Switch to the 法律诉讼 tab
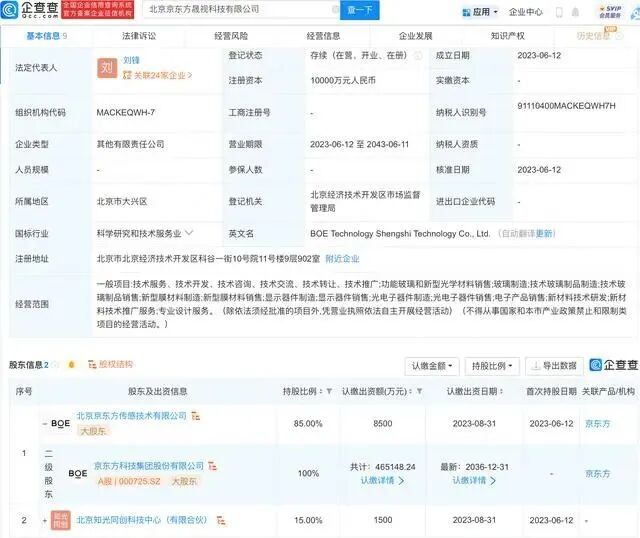 coord(139,36)
